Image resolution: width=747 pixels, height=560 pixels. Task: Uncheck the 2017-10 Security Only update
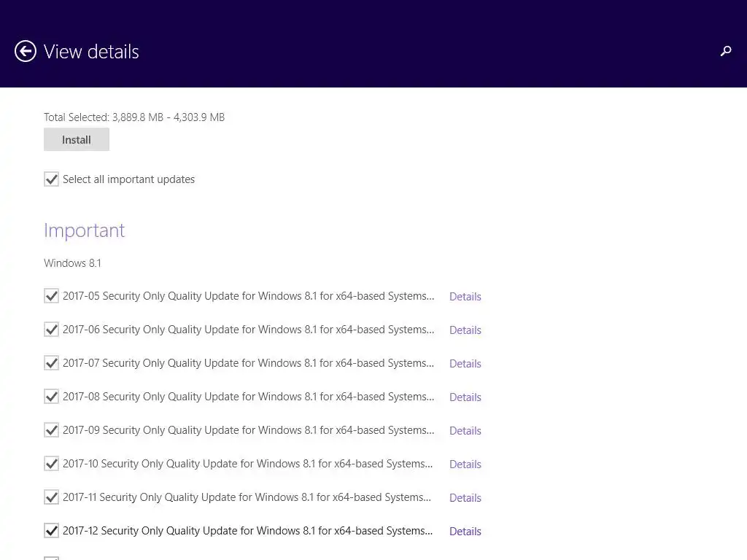click(x=51, y=464)
